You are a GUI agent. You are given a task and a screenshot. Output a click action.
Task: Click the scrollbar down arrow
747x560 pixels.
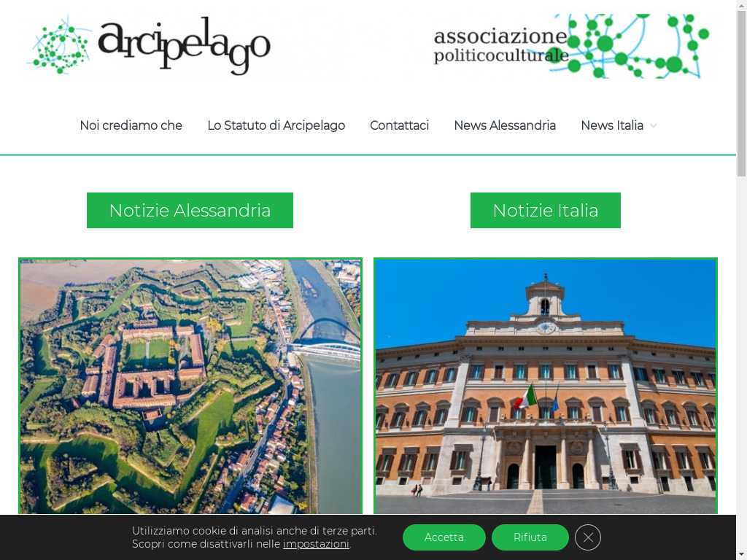(741, 555)
